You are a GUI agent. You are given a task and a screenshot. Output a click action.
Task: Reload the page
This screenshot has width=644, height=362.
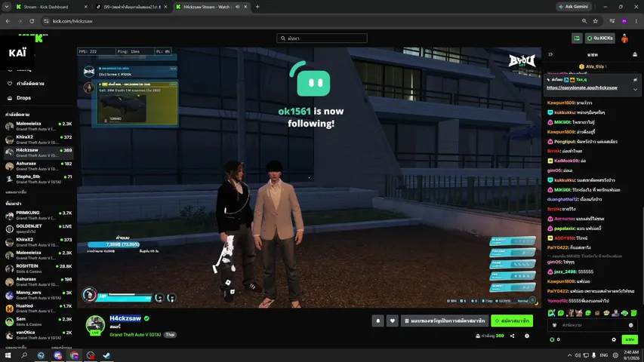click(x=32, y=21)
